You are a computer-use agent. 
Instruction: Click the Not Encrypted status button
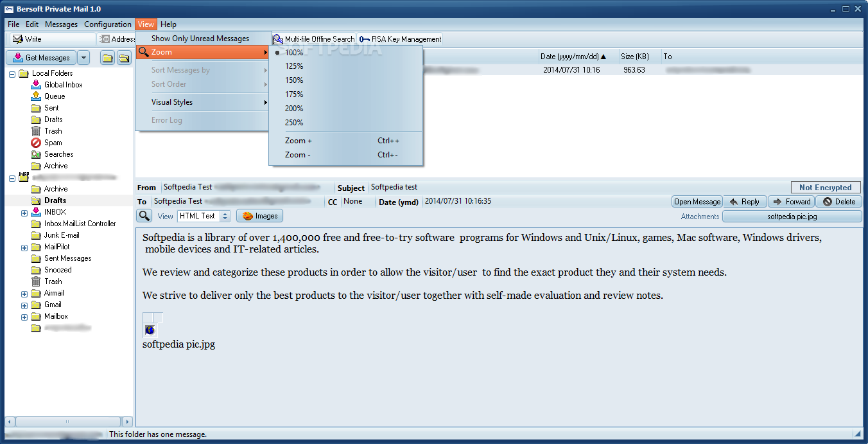(826, 188)
